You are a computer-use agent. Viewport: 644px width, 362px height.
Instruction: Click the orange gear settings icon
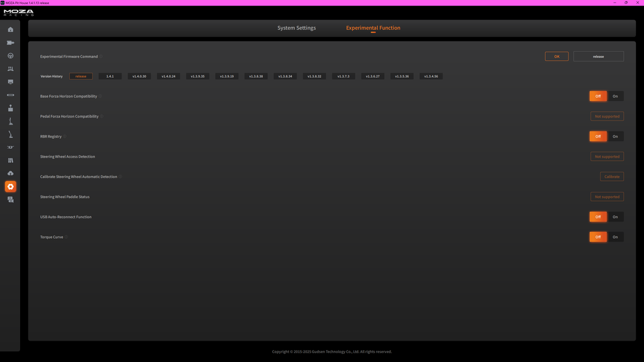(10, 187)
